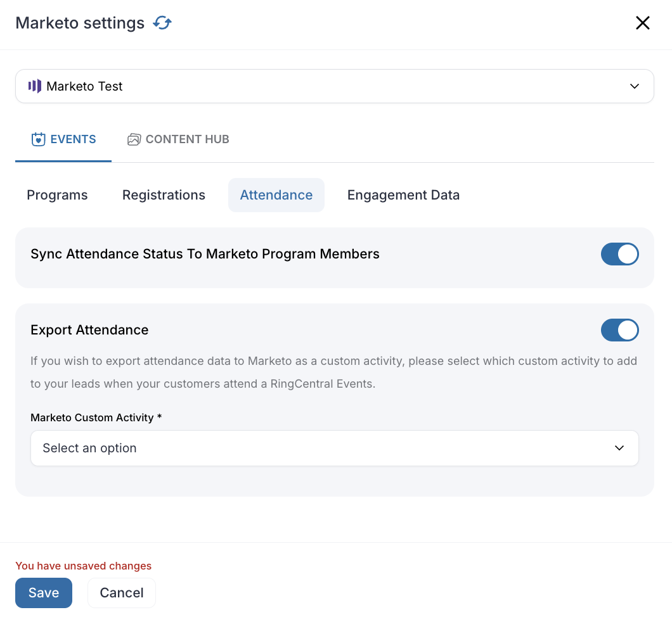Click the Marketo Custom Activity field label
Image resolution: width=672 pixels, height=617 pixels.
(x=96, y=417)
